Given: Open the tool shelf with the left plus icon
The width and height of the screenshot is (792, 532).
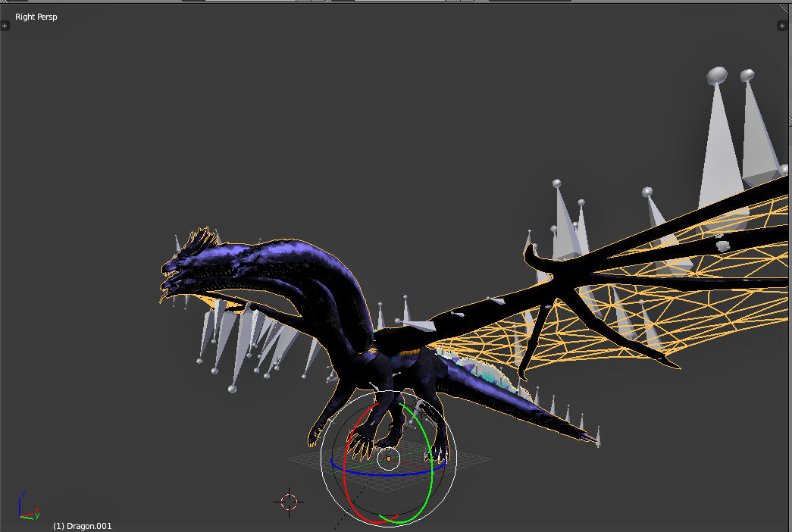Looking at the screenshot, I should (5, 25).
